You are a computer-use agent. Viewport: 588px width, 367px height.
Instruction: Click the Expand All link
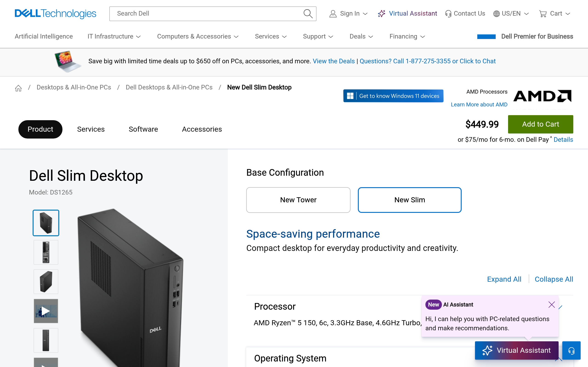point(504,279)
